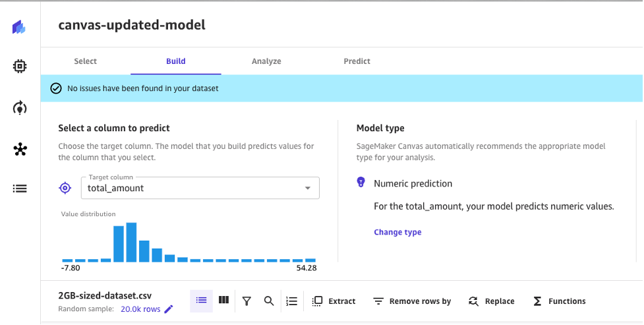This screenshot has width=644, height=325.
Task: Edit random sample size with pencil icon
Action: pos(168,309)
